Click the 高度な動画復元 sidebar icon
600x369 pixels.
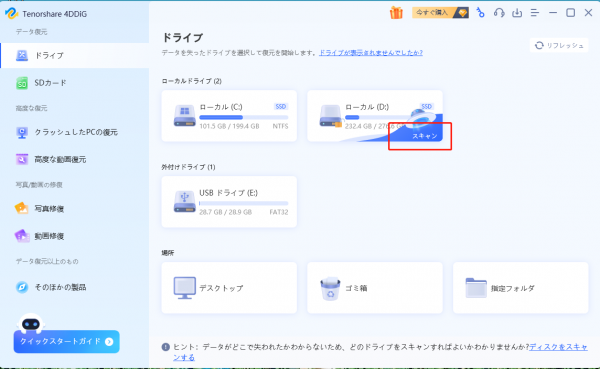22,159
